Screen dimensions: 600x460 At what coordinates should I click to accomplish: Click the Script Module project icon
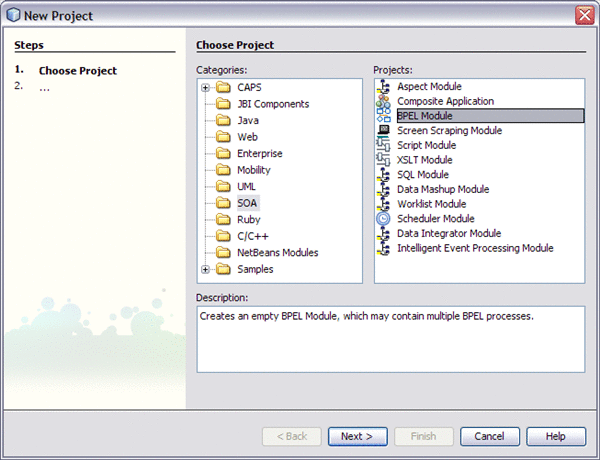click(383, 145)
